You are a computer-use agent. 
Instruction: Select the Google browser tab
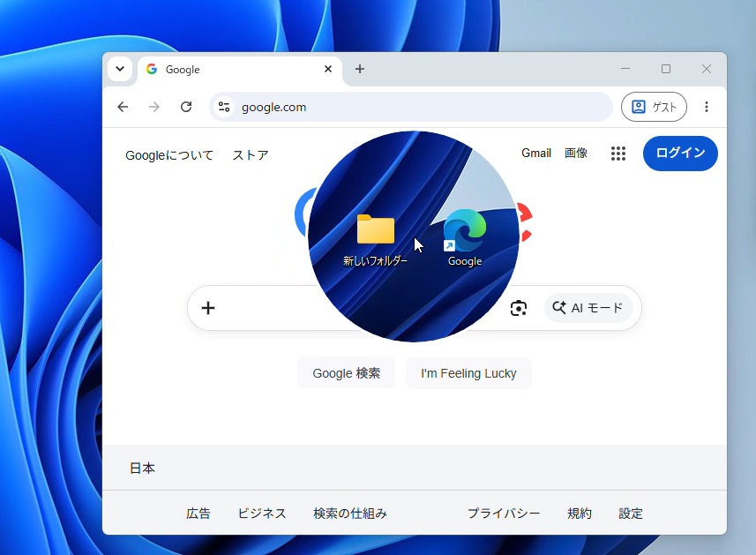(240, 70)
